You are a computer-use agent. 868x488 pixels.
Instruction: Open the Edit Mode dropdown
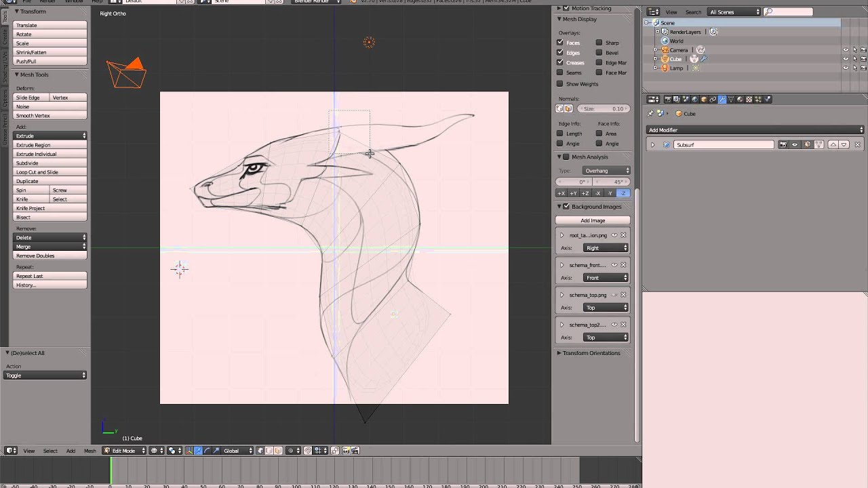(124, 451)
